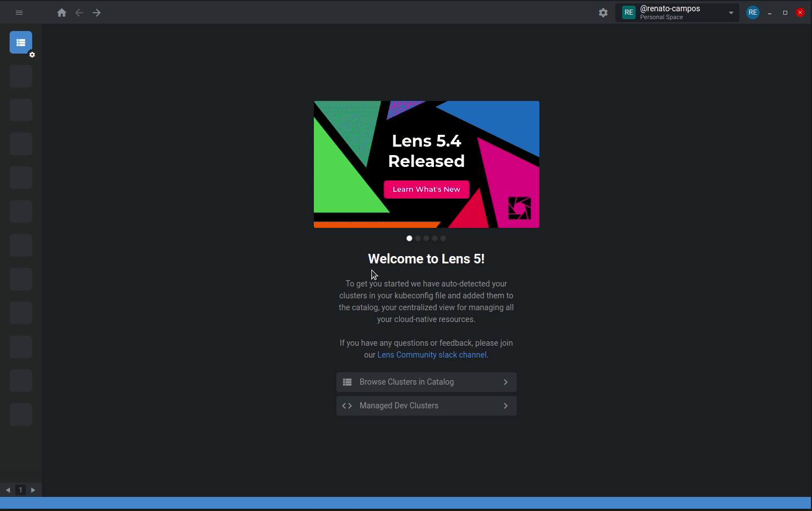
Task: Switch to the previous hotbar page
Action: tap(8, 490)
